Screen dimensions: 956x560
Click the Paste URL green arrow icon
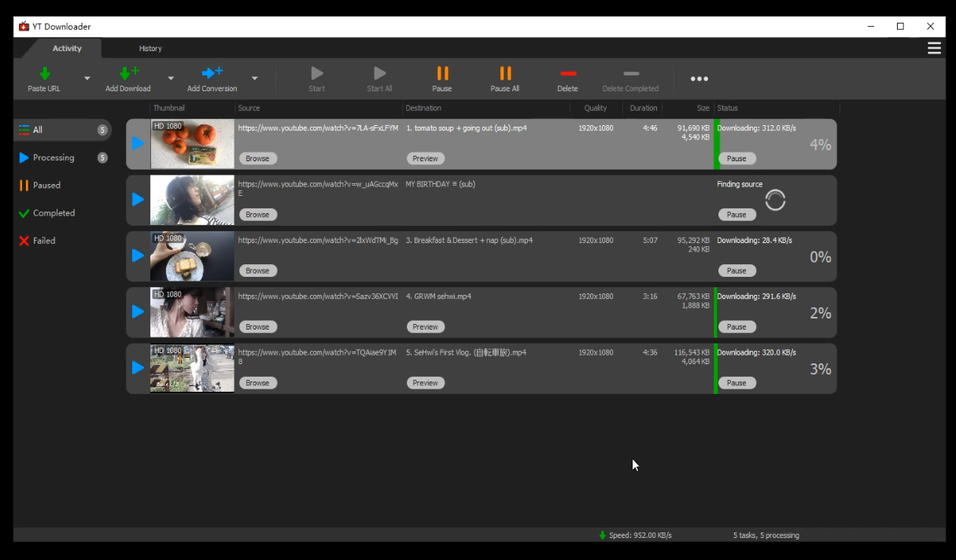point(45,73)
